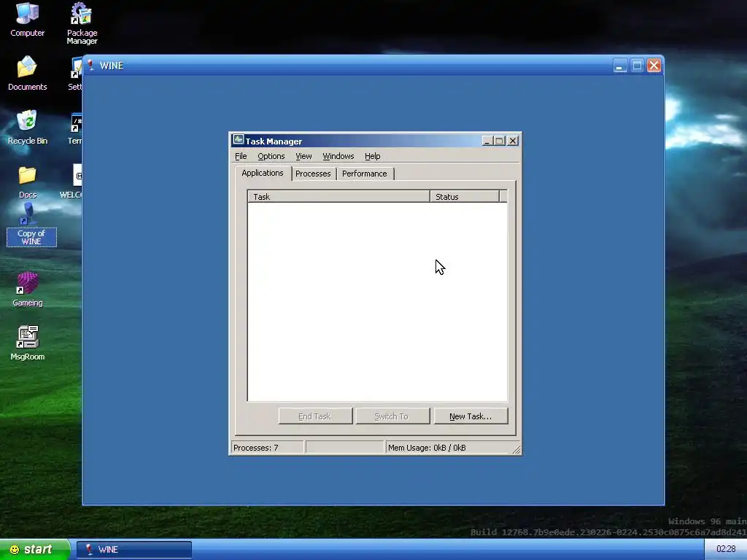Open the Help menu in Task Manager

coord(372,156)
